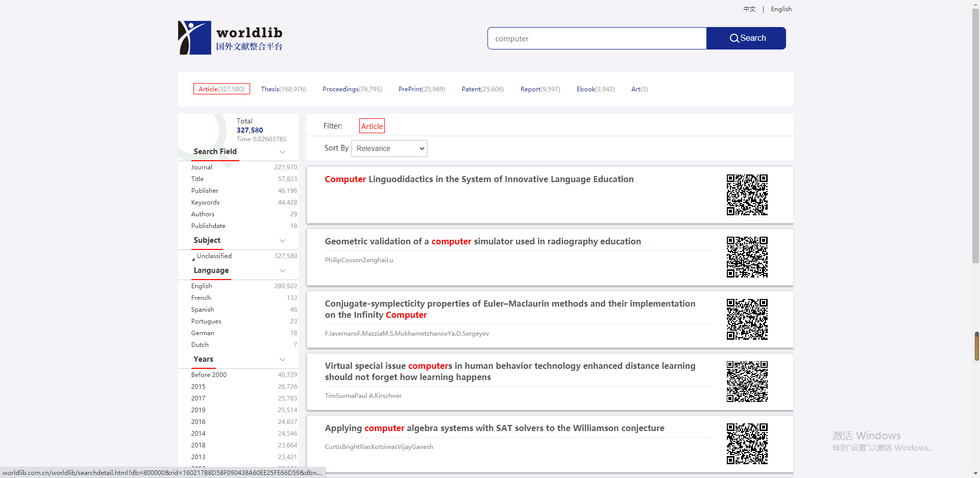
Task: Click the search box containing computer
Action: (597, 39)
